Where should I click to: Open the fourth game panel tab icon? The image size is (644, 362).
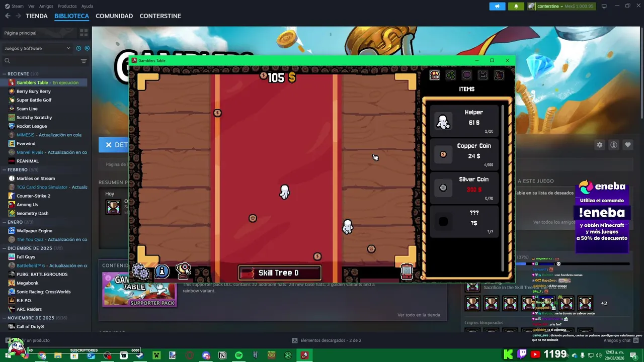click(483, 75)
